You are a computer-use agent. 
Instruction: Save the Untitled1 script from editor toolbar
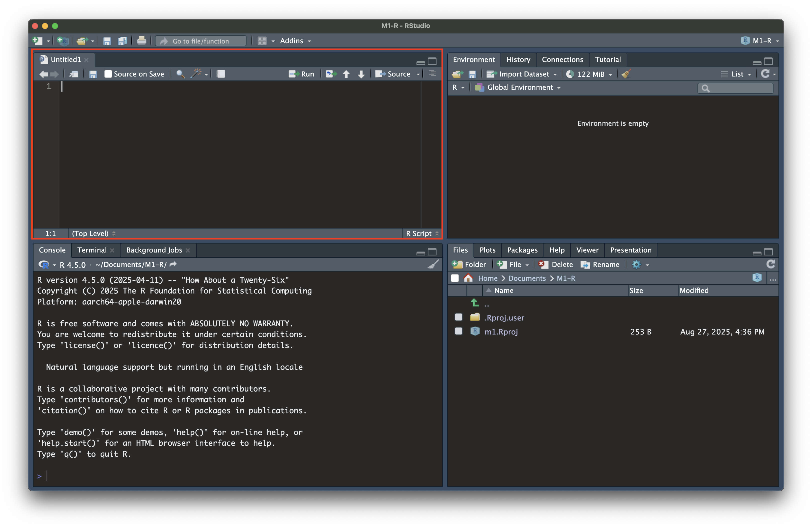click(93, 74)
